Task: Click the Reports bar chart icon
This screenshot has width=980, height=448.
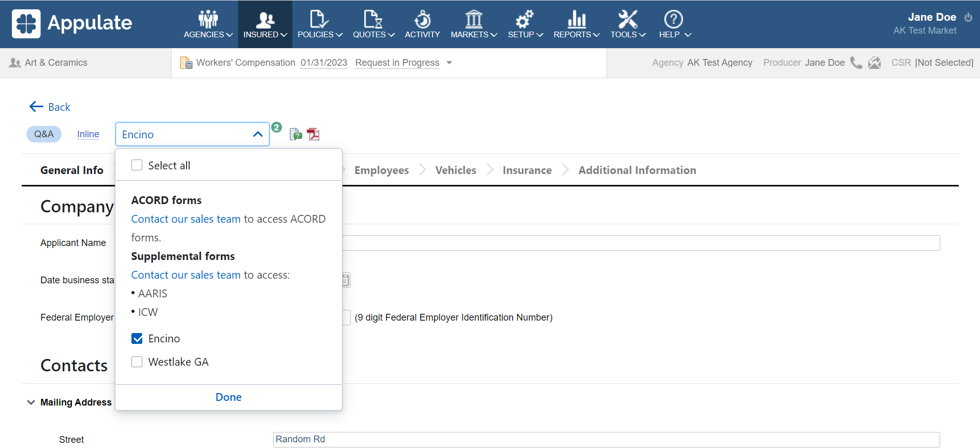Action: point(576,20)
